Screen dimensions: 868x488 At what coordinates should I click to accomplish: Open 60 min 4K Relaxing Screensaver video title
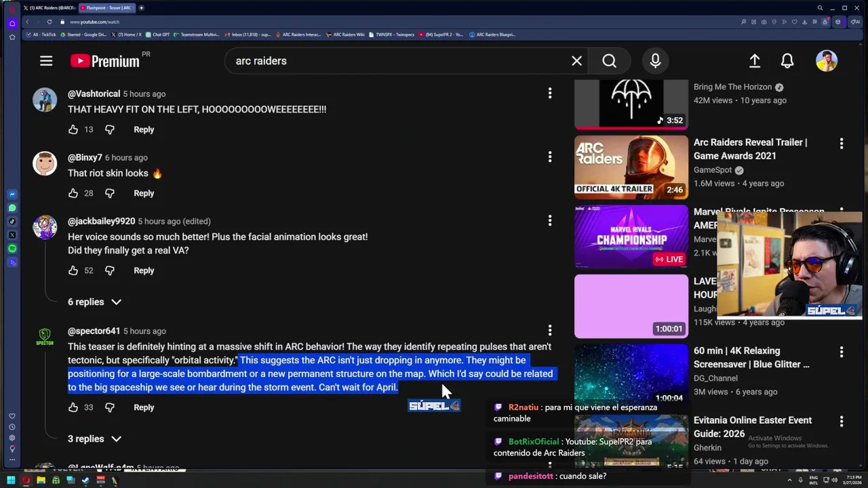(x=751, y=357)
